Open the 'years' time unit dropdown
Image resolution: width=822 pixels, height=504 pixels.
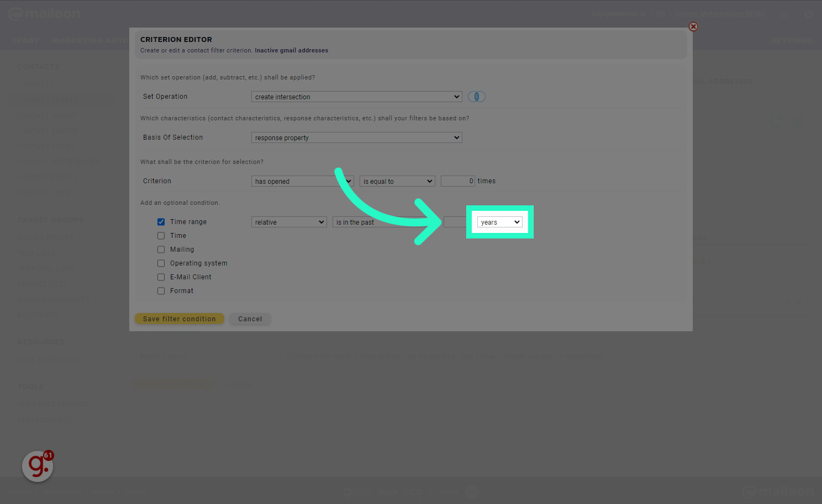coord(500,222)
